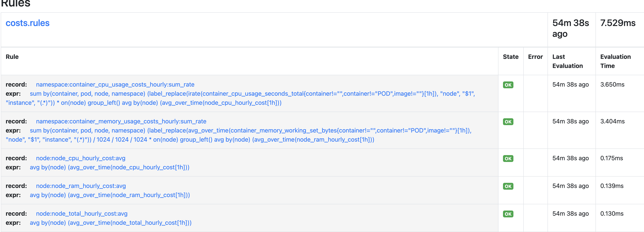Click the namespace:container_cpu_usage_costs_hourly:sum_rate record link
The image size is (644, 232).
coord(115,84)
